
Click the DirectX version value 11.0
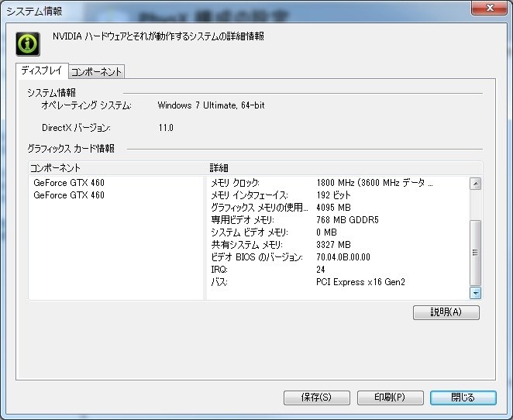(166, 128)
